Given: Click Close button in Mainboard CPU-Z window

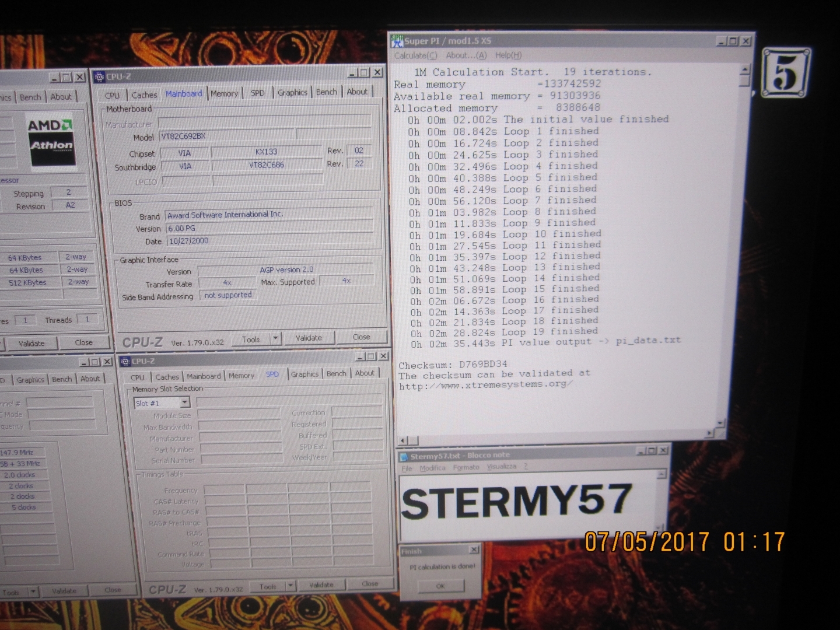Looking at the screenshot, I should (361, 337).
